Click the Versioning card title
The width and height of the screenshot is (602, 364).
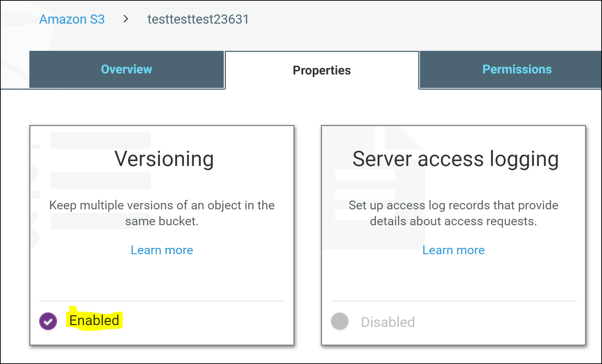(164, 159)
